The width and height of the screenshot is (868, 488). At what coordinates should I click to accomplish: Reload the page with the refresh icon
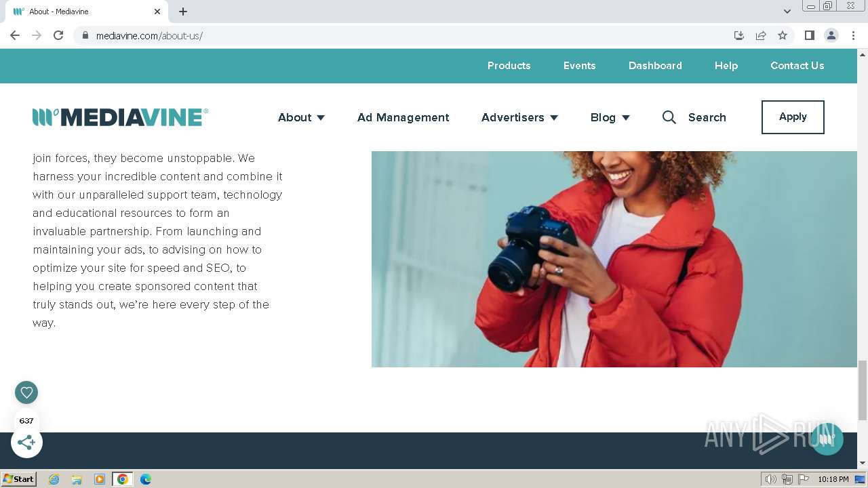[58, 35]
